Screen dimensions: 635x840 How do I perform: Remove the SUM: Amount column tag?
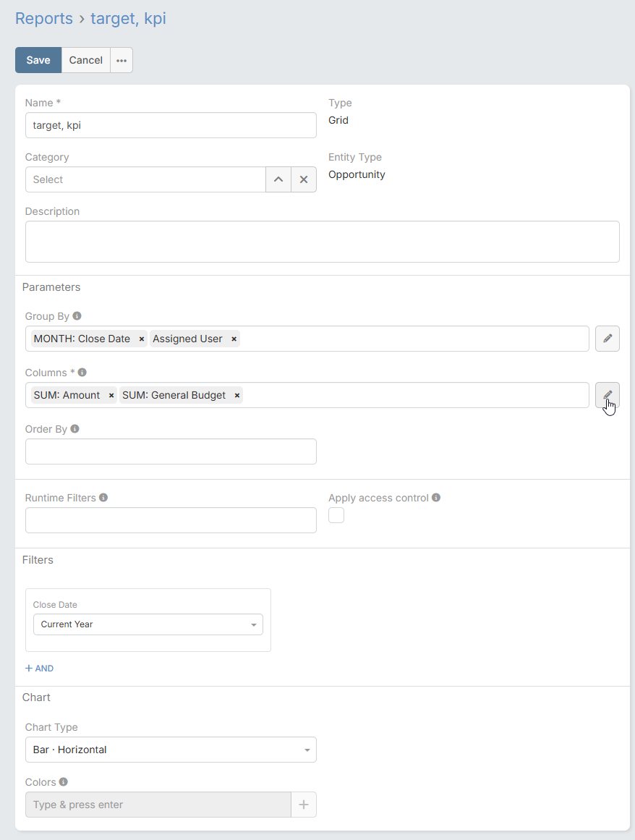(x=111, y=395)
